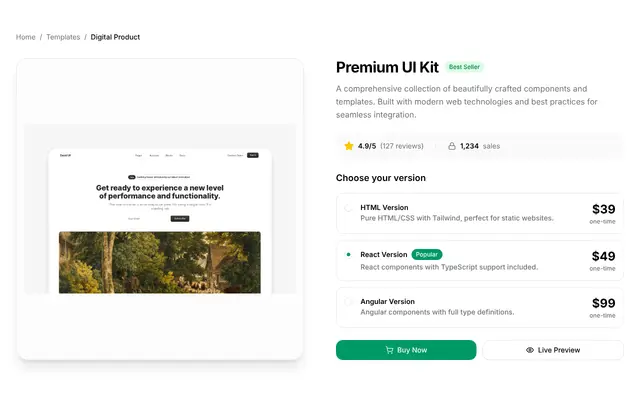The width and height of the screenshot is (640, 400).
Task: Click the Buy Now button
Action: [x=406, y=350]
